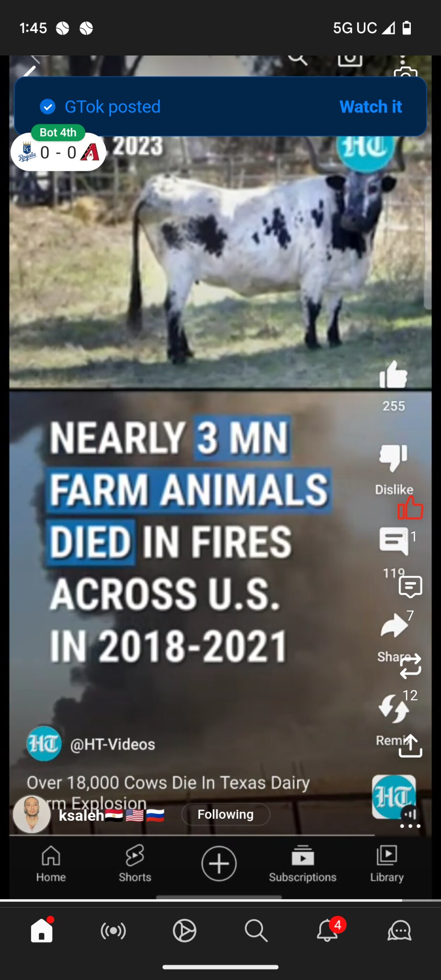
Task: Tap the Dislike thumbs down icon
Action: [x=393, y=457]
